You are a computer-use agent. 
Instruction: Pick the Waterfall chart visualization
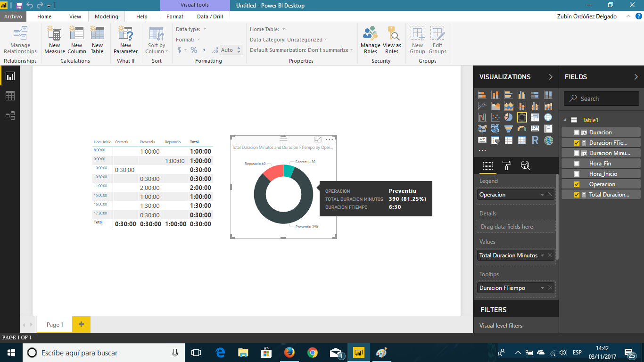[482, 117]
